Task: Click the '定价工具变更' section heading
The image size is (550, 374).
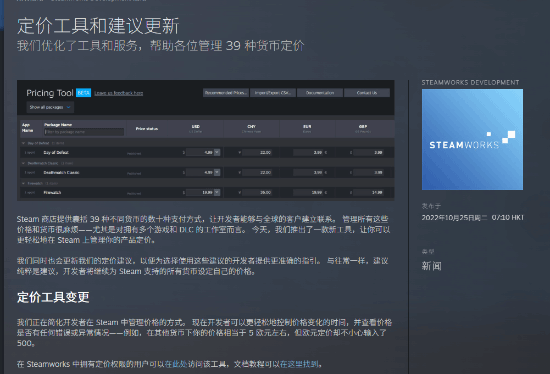Action: 53,297
